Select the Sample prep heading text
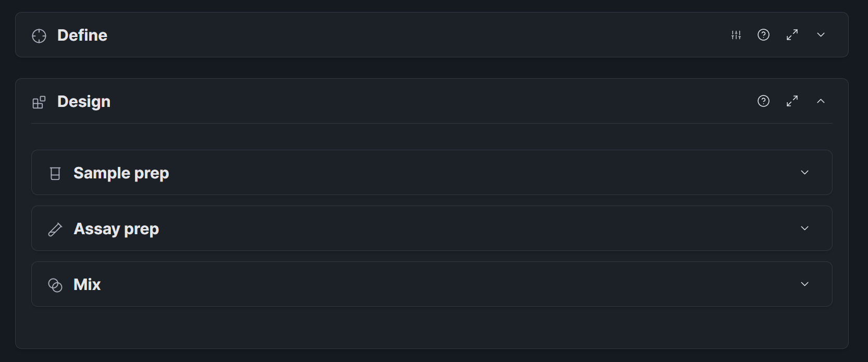The width and height of the screenshot is (868, 362). (x=121, y=173)
